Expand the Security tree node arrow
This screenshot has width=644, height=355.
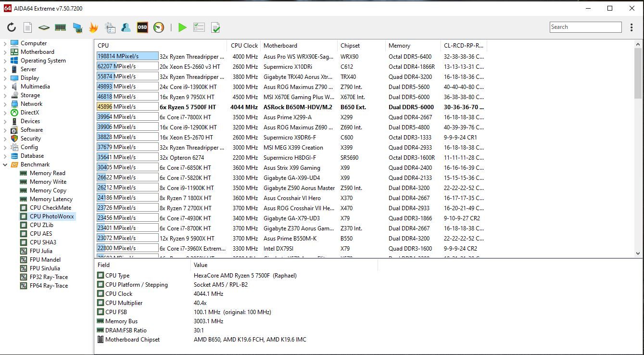click(x=5, y=139)
